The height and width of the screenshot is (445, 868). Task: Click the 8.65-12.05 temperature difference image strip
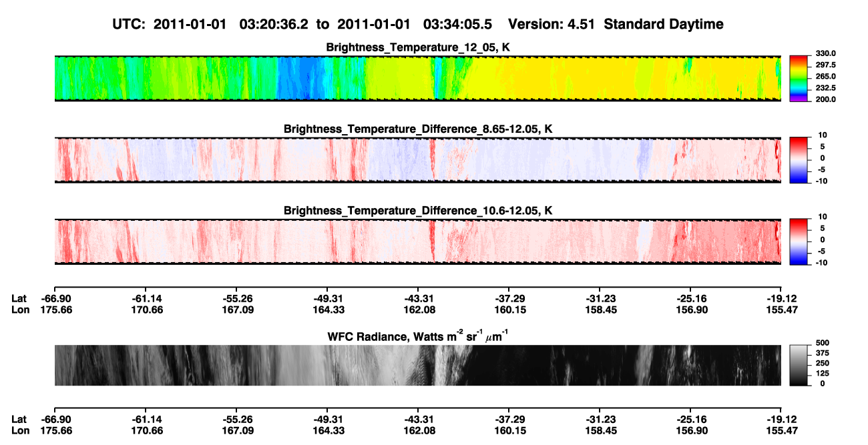[x=417, y=159]
